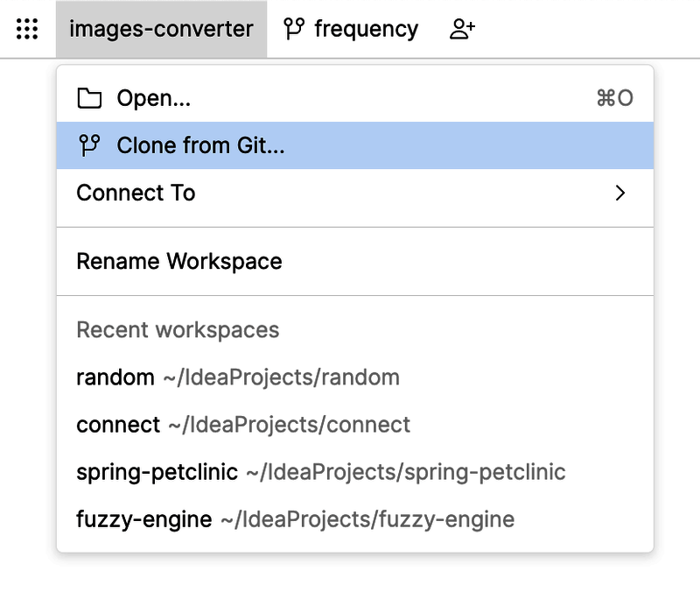This screenshot has height=592, width=700.
Task: Click the folder icon next to Open...
Action: [x=89, y=98]
